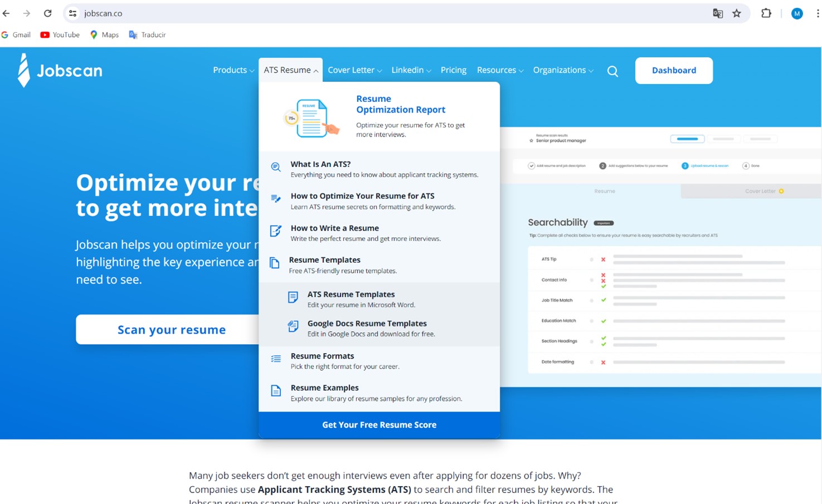Click Get Your Free Resume Score
Image resolution: width=822 pixels, height=504 pixels.
click(x=379, y=424)
